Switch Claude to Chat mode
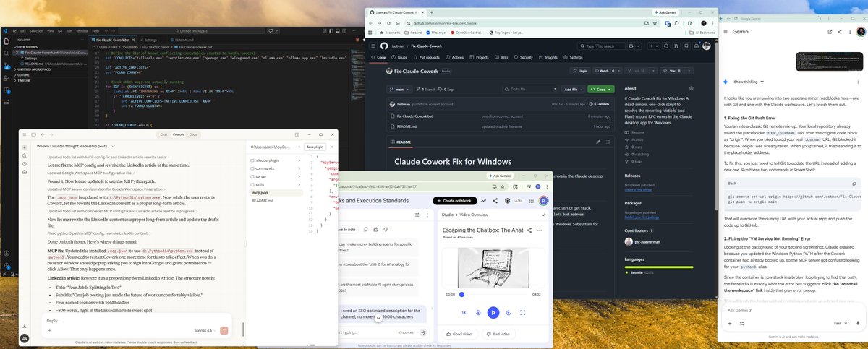Image resolution: width=868 pixels, height=349 pixels. (163, 134)
